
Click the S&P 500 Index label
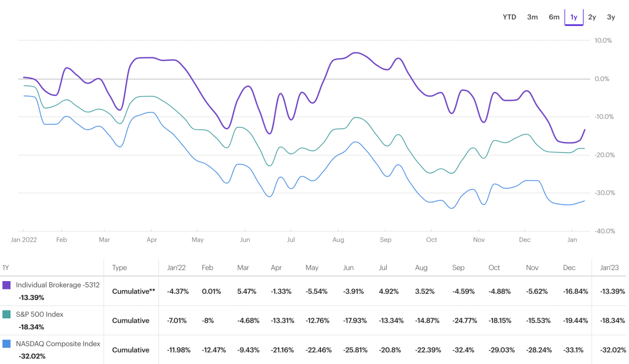[x=40, y=314]
